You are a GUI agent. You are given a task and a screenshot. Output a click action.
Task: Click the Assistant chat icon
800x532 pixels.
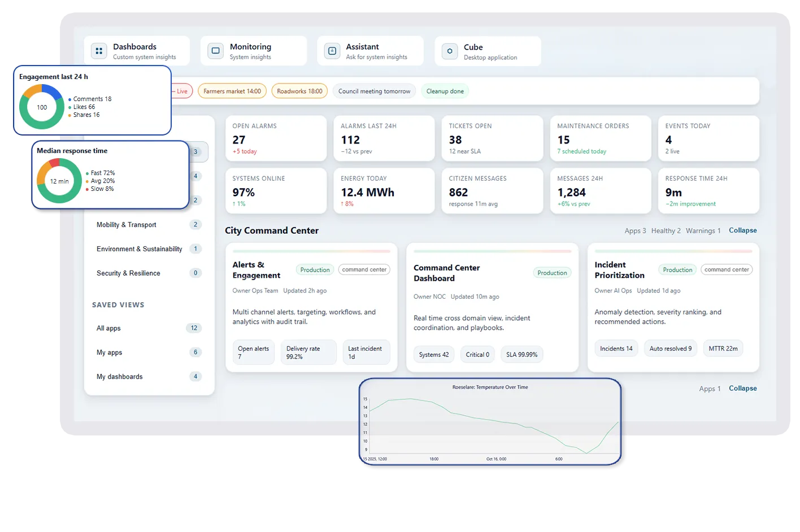point(332,51)
